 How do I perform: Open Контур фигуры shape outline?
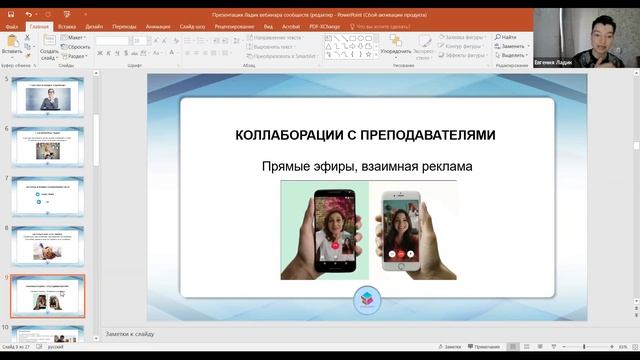(x=460, y=46)
